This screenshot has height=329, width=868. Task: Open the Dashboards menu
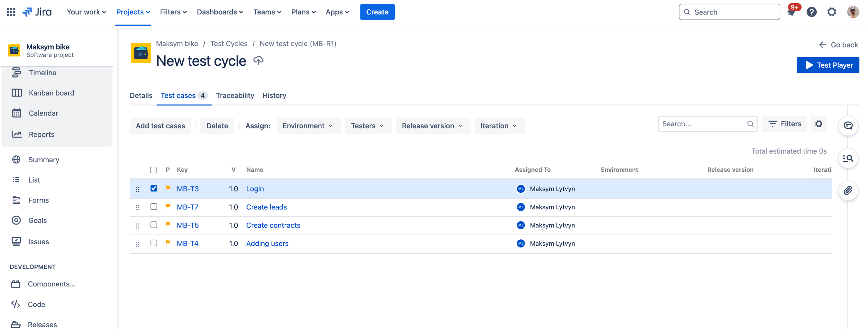click(x=220, y=12)
